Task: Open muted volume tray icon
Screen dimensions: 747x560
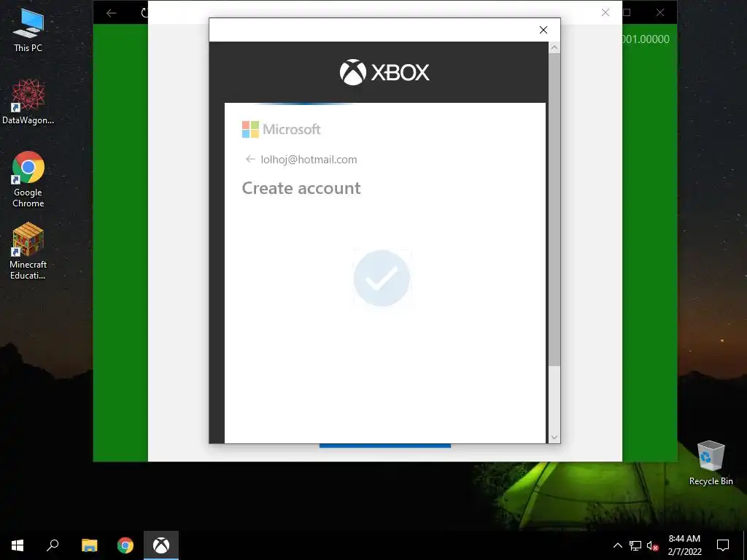Action: (653, 545)
